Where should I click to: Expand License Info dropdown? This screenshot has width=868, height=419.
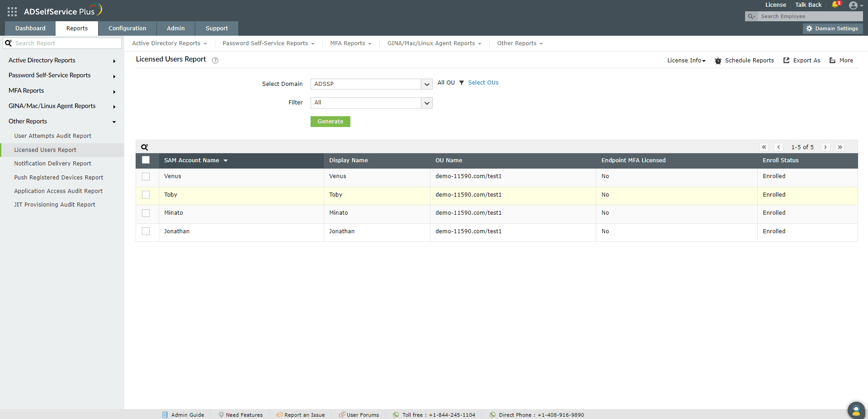click(686, 61)
